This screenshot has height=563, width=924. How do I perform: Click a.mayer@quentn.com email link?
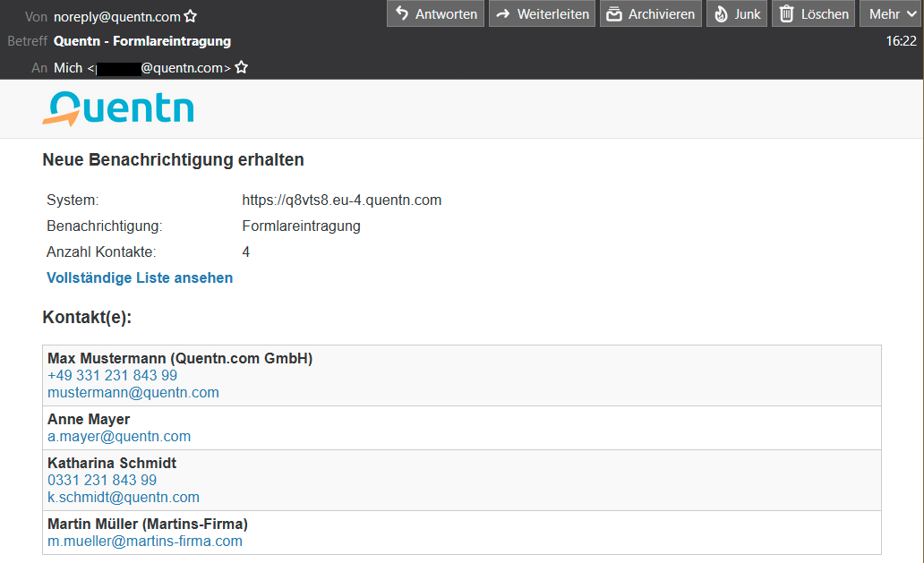point(119,436)
